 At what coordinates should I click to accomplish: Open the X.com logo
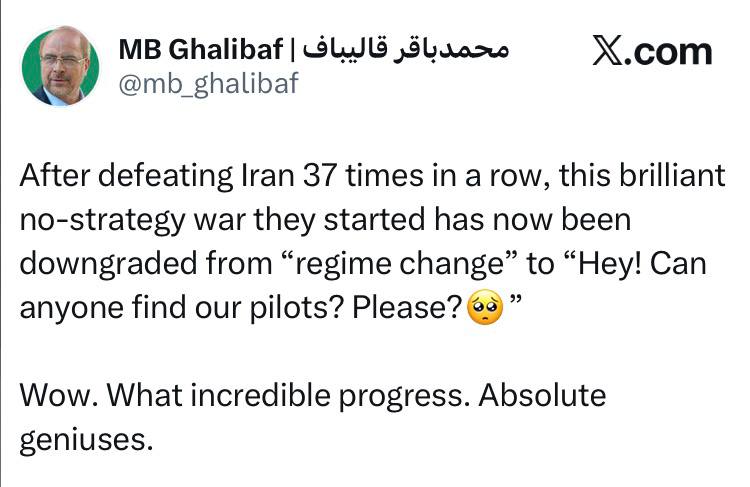click(x=651, y=49)
